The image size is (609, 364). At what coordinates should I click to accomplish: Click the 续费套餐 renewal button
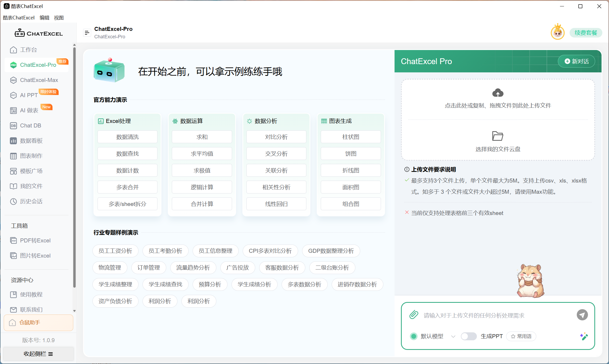(x=586, y=32)
